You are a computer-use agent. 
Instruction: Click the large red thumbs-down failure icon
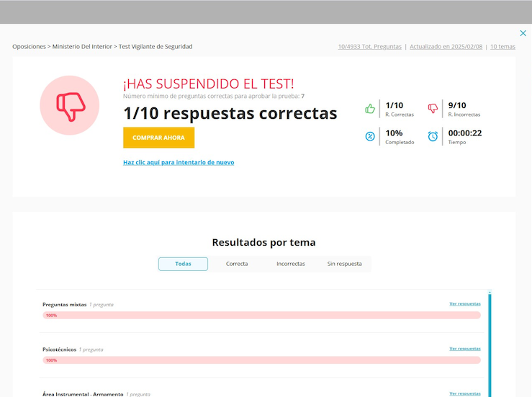coord(70,105)
